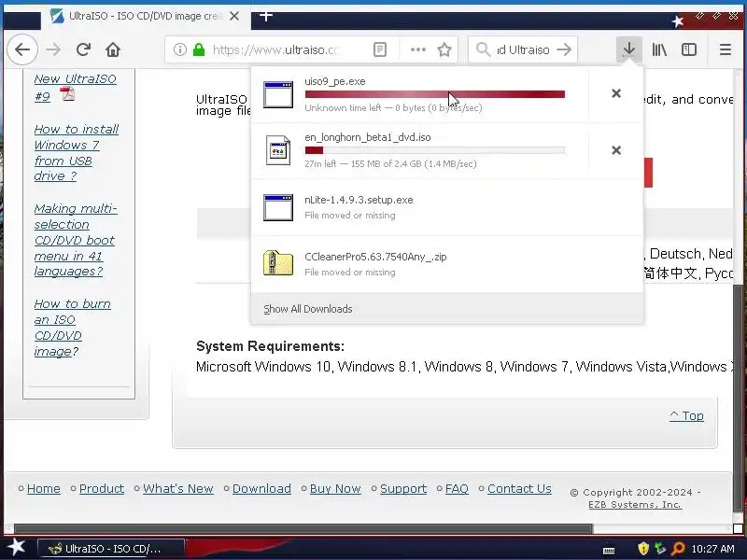Open How to burn an ISO image link
The height and width of the screenshot is (560, 747).
coord(72,328)
